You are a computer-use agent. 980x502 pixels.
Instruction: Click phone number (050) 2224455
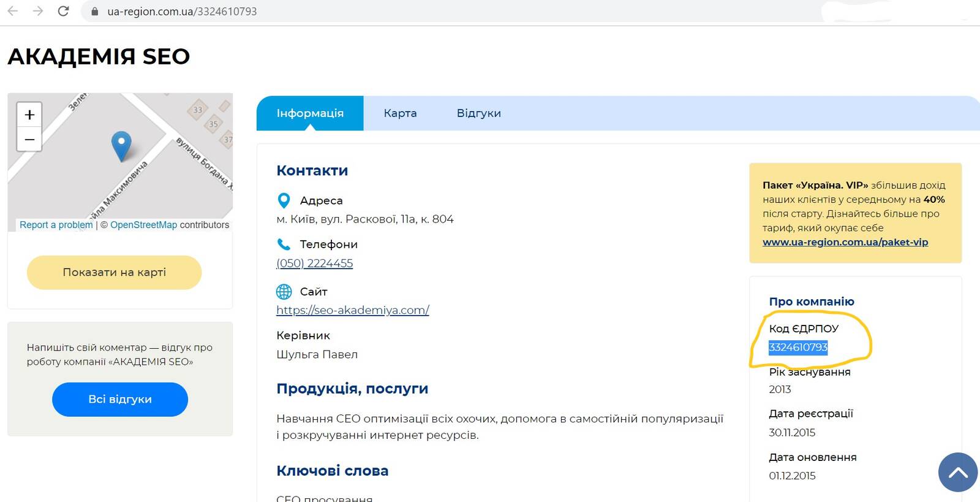pyautogui.click(x=314, y=264)
